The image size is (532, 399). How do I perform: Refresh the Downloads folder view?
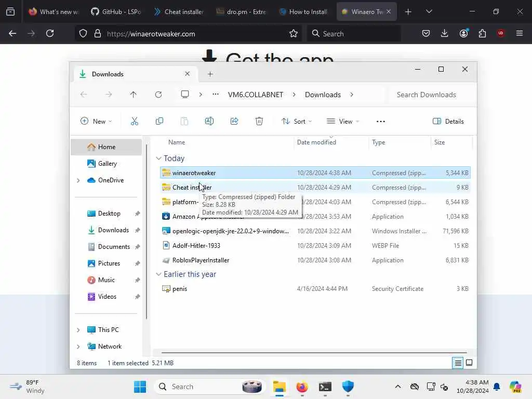(x=158, y=95)
